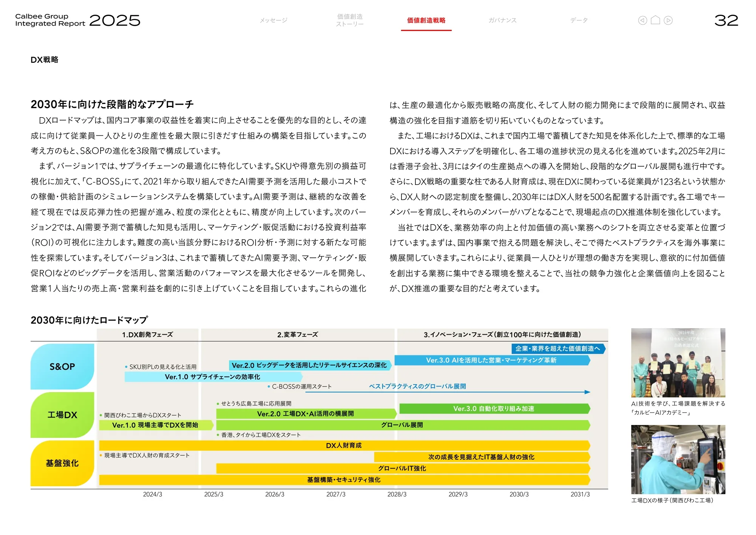Click C-BOSSの運用スタート bullet

pos(299,386)
